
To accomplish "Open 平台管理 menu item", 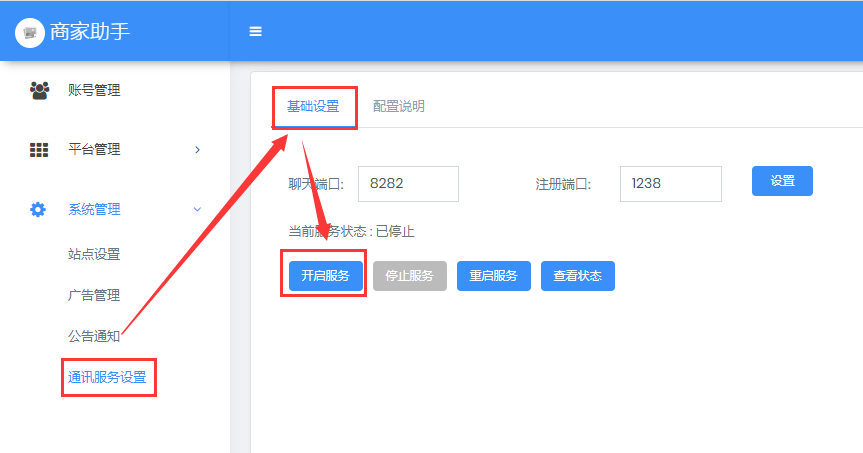I will pyautogui.click(x=94, y=149).
